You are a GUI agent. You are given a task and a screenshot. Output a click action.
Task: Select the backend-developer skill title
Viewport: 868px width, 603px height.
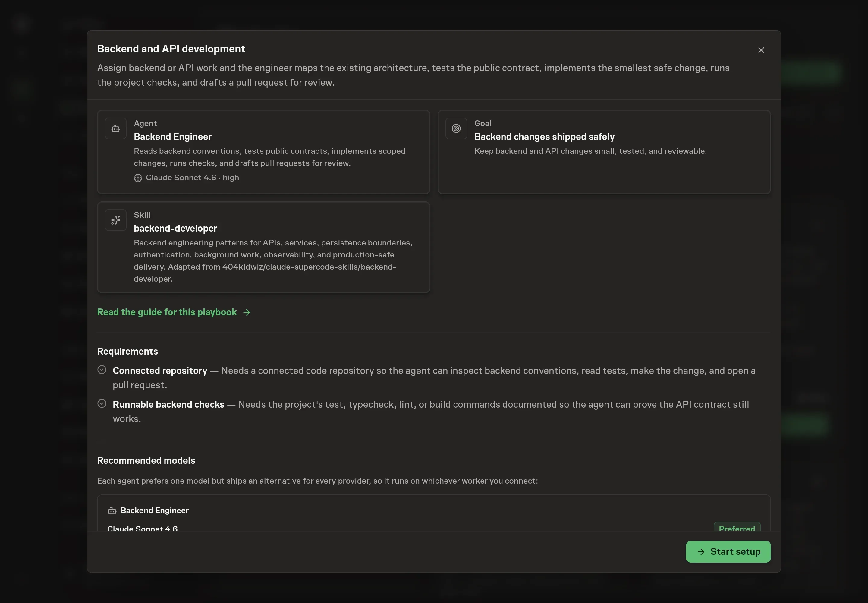(175, 228)
